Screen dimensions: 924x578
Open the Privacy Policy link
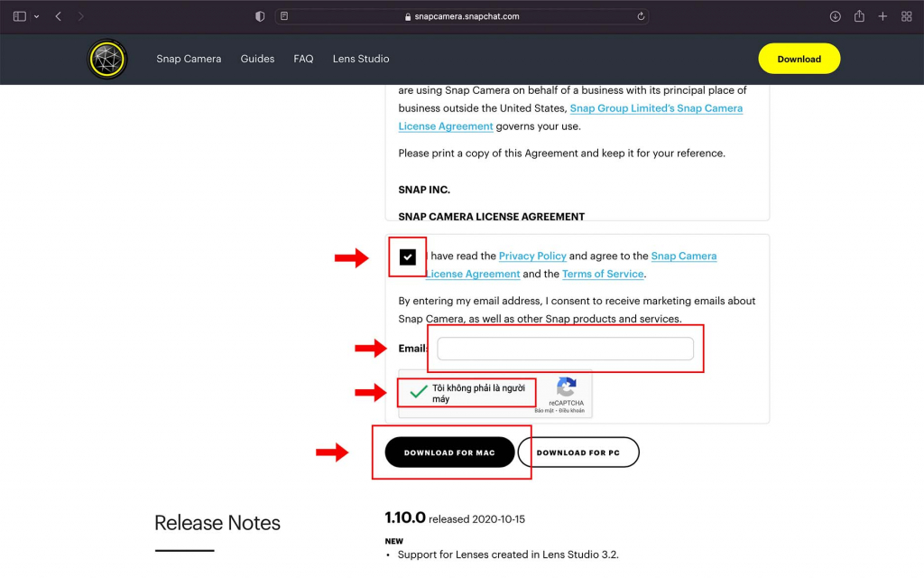click(x=532, y=256)
